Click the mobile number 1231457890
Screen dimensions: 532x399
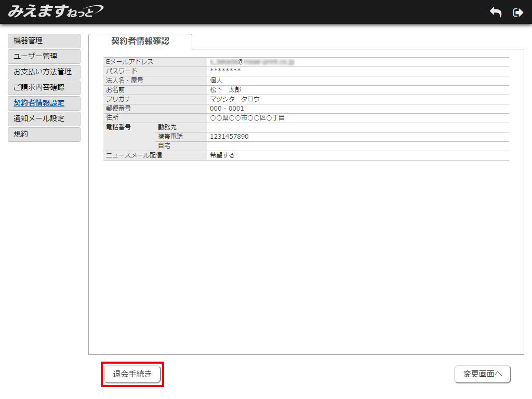(x=229, y=137)
